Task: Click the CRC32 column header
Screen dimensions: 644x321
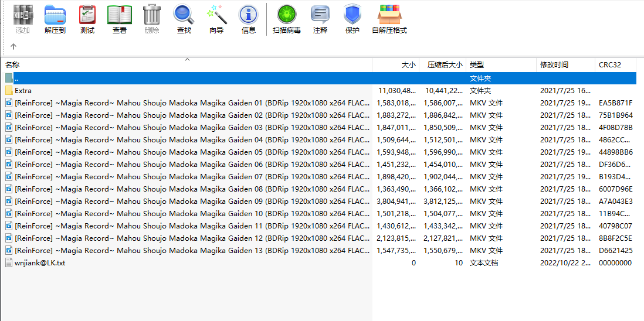Action: 609,65
